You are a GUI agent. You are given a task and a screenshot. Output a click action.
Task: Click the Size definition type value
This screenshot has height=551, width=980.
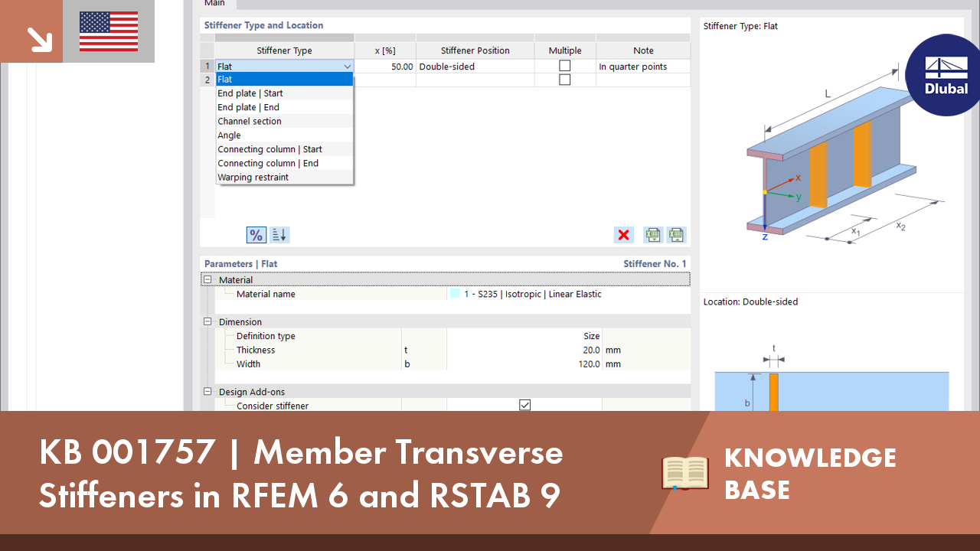point(592,336)
